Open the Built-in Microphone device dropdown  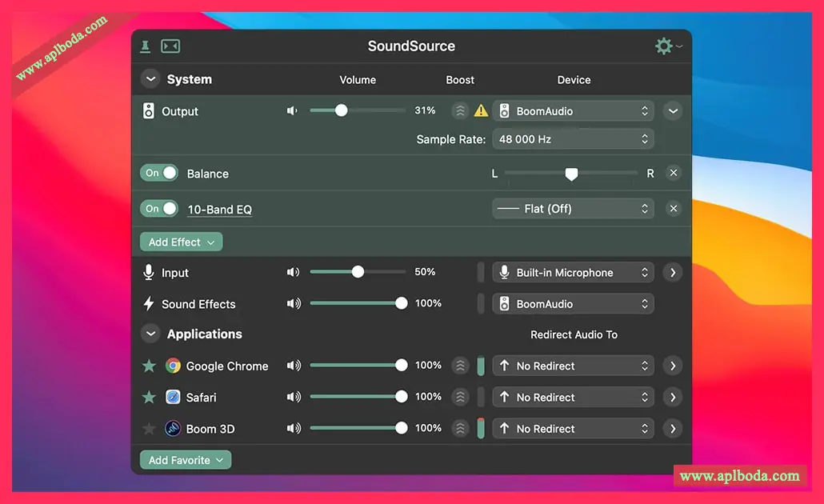tap(573, 273)
